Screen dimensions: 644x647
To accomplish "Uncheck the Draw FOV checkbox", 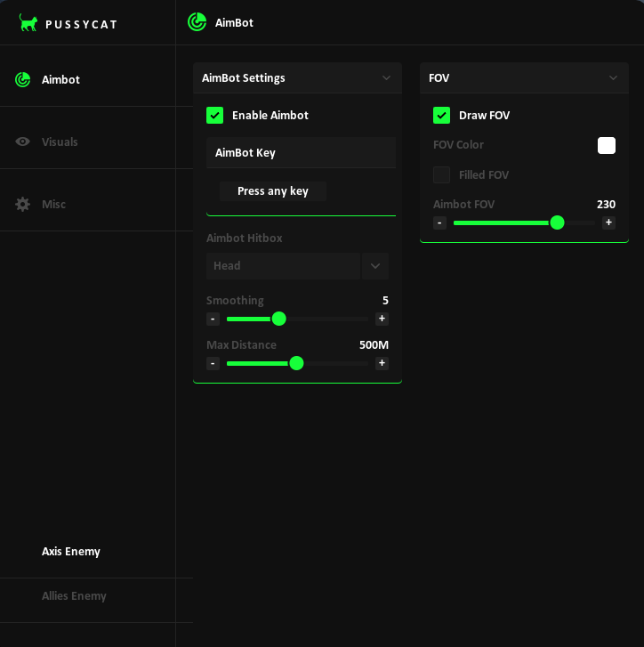I will click(441, 115).
